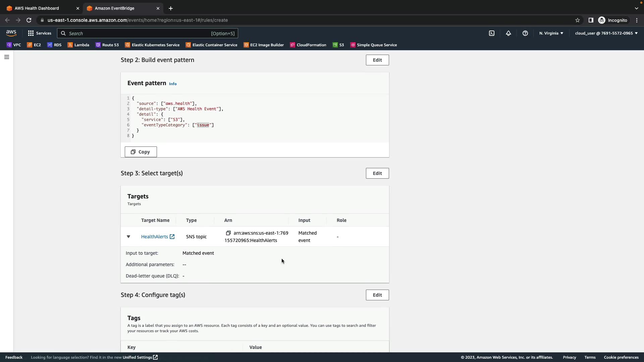Collapse the HealthAlerts target row

[x=128, y=237]
